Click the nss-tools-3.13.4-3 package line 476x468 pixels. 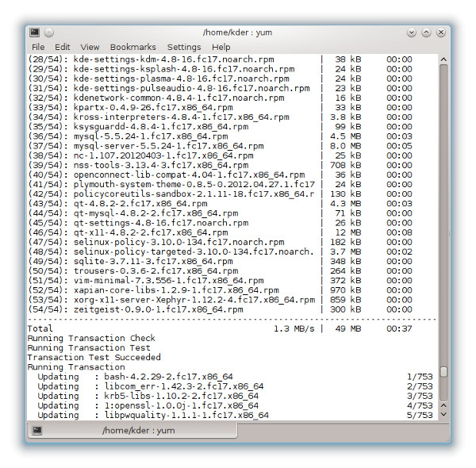[x=221, y=165]
